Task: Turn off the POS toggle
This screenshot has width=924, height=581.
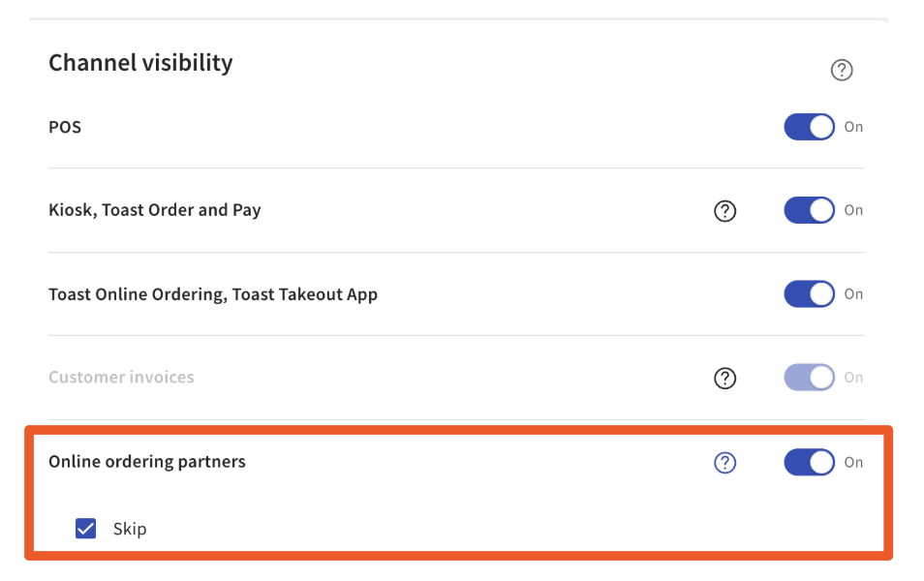Action: pos(809,127)
